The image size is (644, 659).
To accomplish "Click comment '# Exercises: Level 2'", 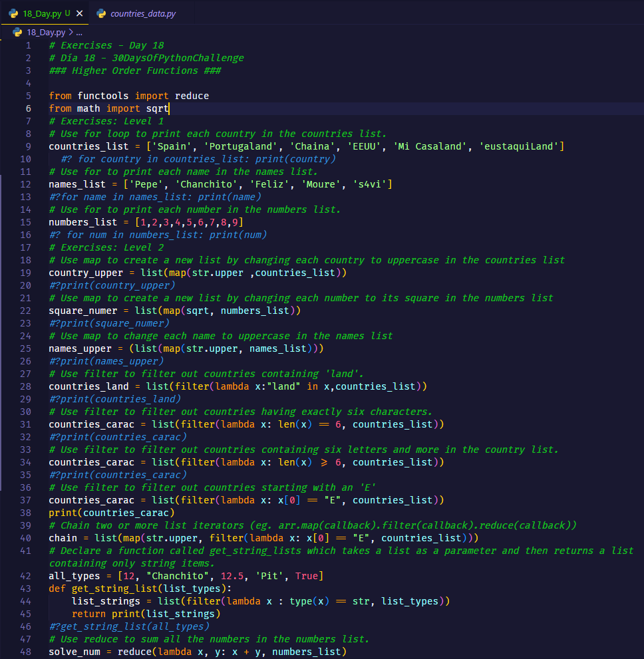I will tap(106, 247).
